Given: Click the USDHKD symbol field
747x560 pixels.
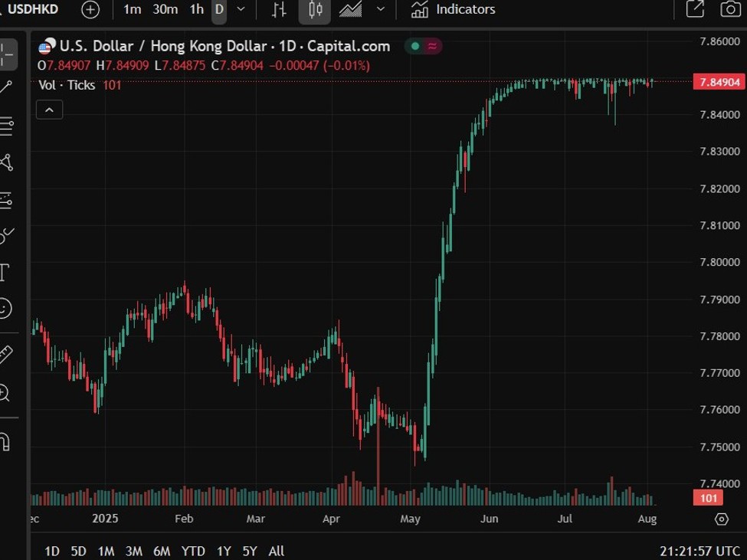Looking at the screenshot, I should tap(32, 9).
